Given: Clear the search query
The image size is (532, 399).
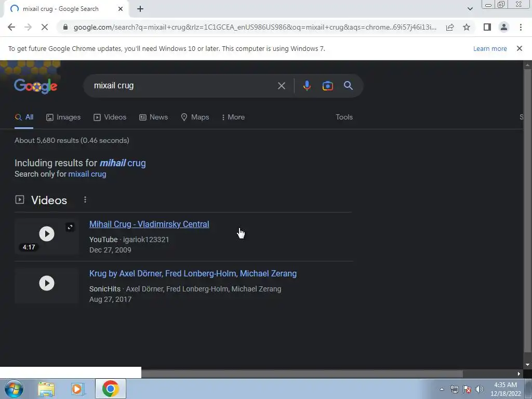Looking at the screenshot, I should [x=281, y=86].
